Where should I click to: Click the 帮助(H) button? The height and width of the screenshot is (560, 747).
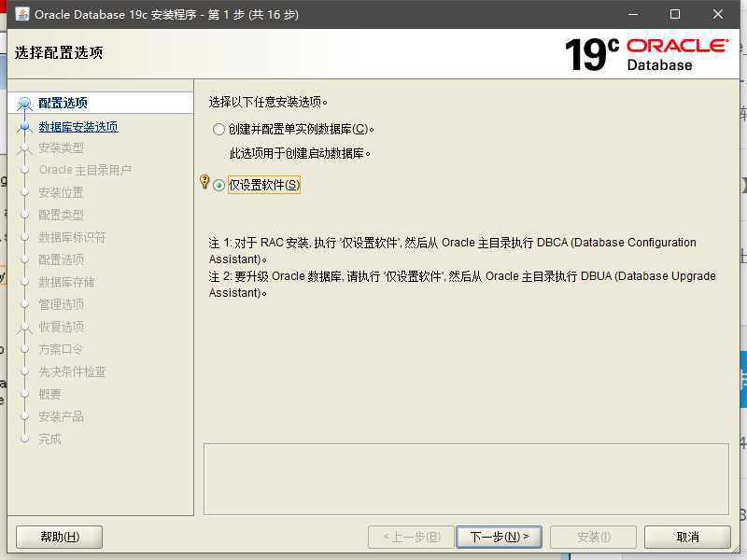60,538
